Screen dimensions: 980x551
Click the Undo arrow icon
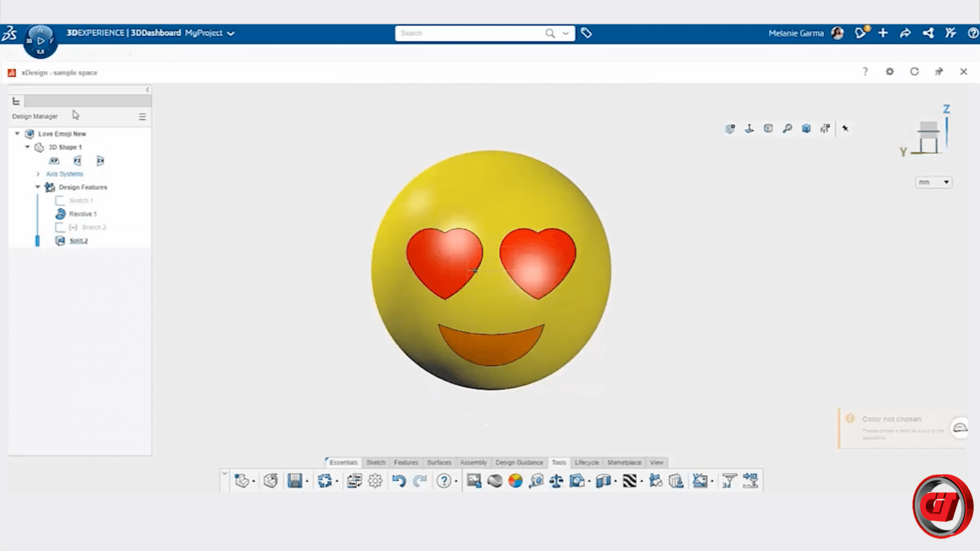click(x=399, y=481)
